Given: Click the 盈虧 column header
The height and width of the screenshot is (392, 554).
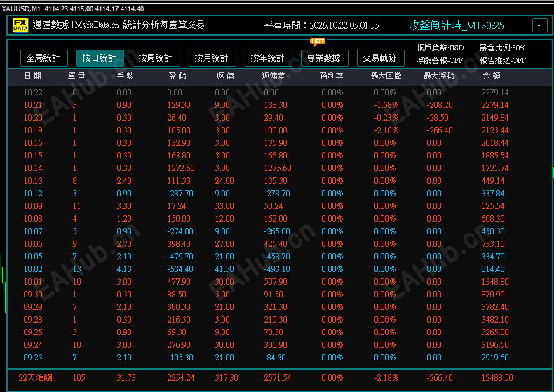Looking at the screenshot, I should pyautogui.click(x=177, y=76).
